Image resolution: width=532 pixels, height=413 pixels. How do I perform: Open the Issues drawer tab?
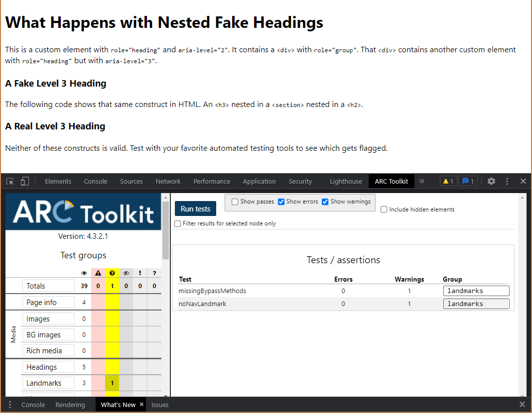point(160,405)
